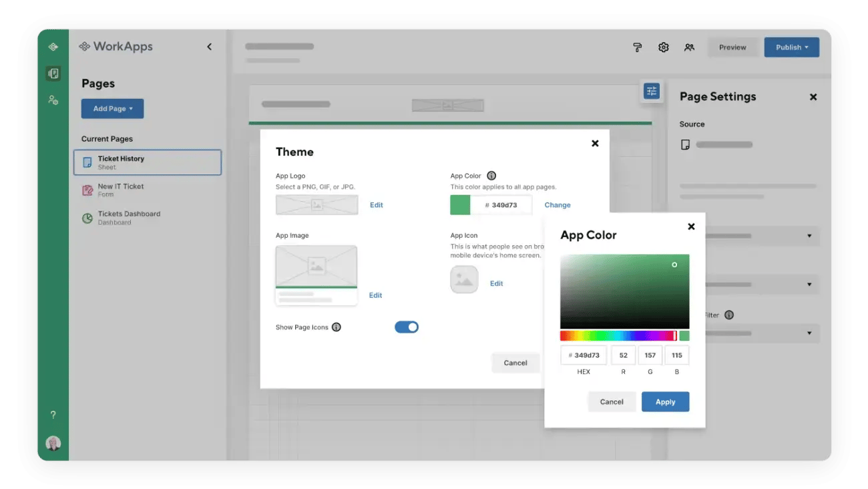The height and width of the screenshot is (489, 868).
Task: Click the page settings sliders icon
Action: (651, 91)
